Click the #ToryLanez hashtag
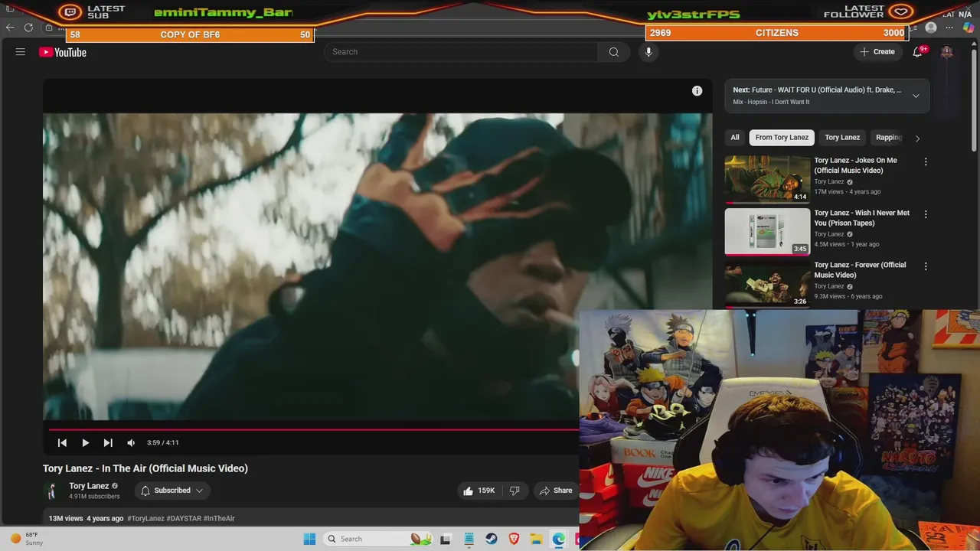The height and width of the screenshot is (551, 980). tap(145, 519)
